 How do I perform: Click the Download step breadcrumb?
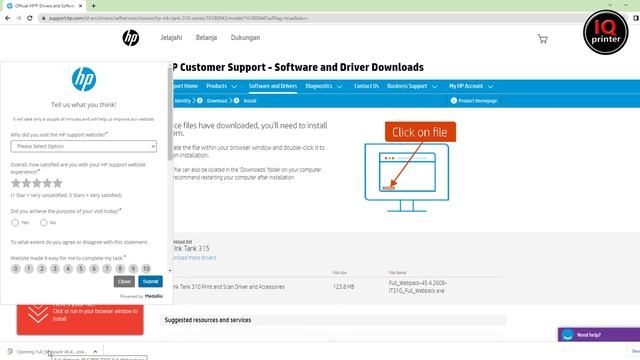pyautogui.click(x=217, y=101)
